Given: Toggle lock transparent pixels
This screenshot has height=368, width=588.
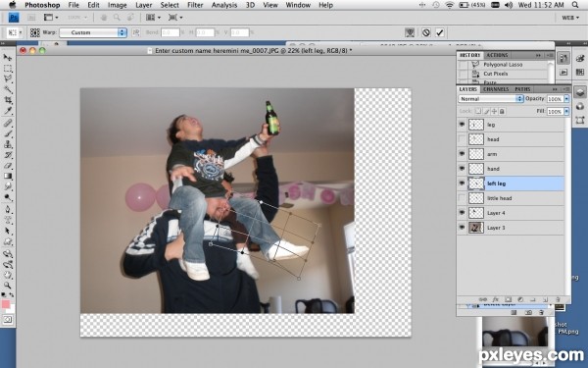Looking at the screenshot, I should pos(478,111).
